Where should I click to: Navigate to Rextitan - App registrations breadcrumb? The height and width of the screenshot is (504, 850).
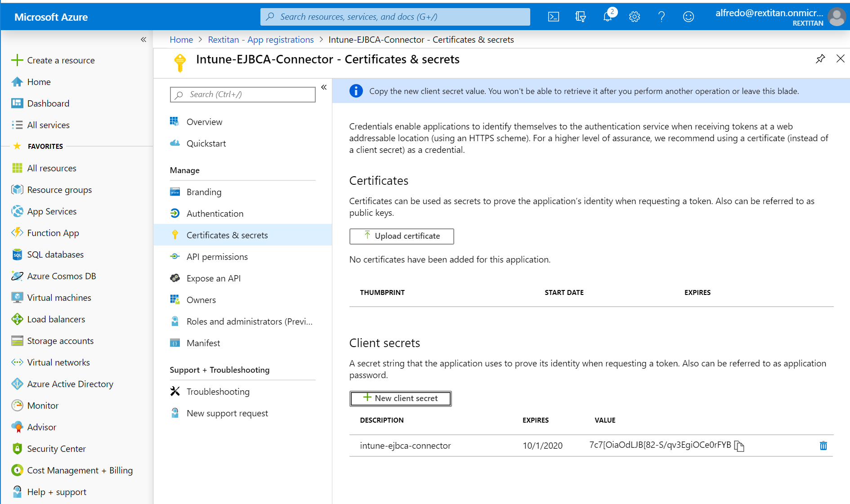pos(260,40)
